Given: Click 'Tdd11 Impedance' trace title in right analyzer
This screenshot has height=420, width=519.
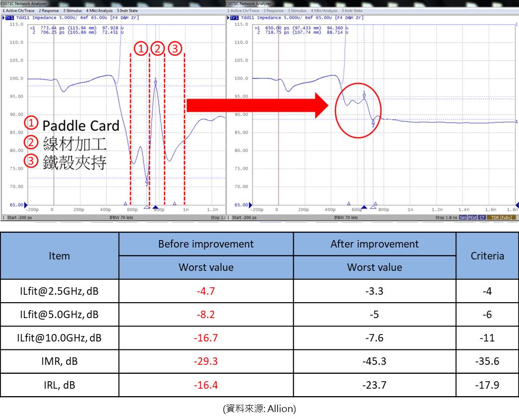Looking at the screenshot, I should pos(261,18).
